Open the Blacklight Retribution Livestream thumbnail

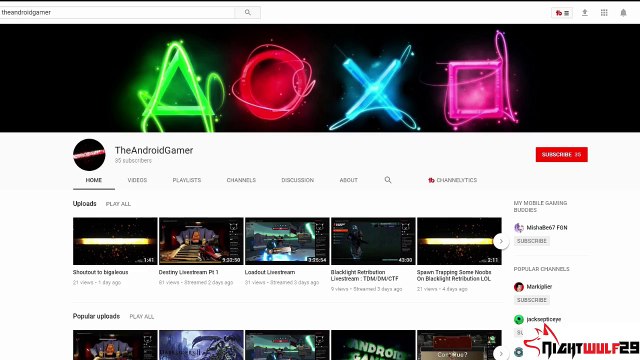373,241
